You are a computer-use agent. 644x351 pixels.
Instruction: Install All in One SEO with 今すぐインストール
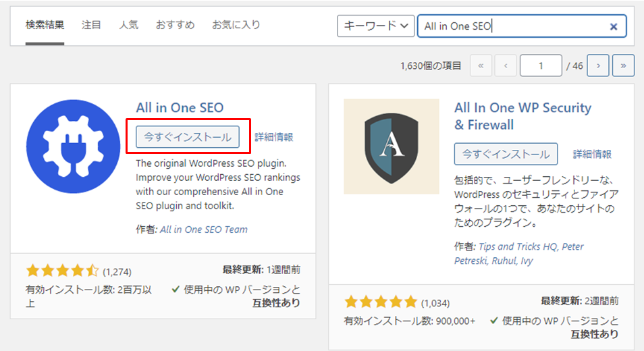tap(188, 137)
